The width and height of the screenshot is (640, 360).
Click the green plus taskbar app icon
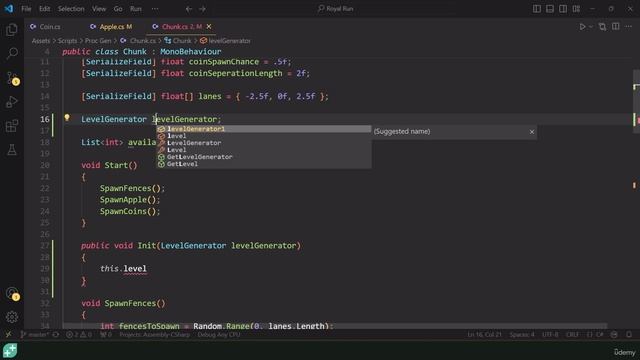coord(10,351)
